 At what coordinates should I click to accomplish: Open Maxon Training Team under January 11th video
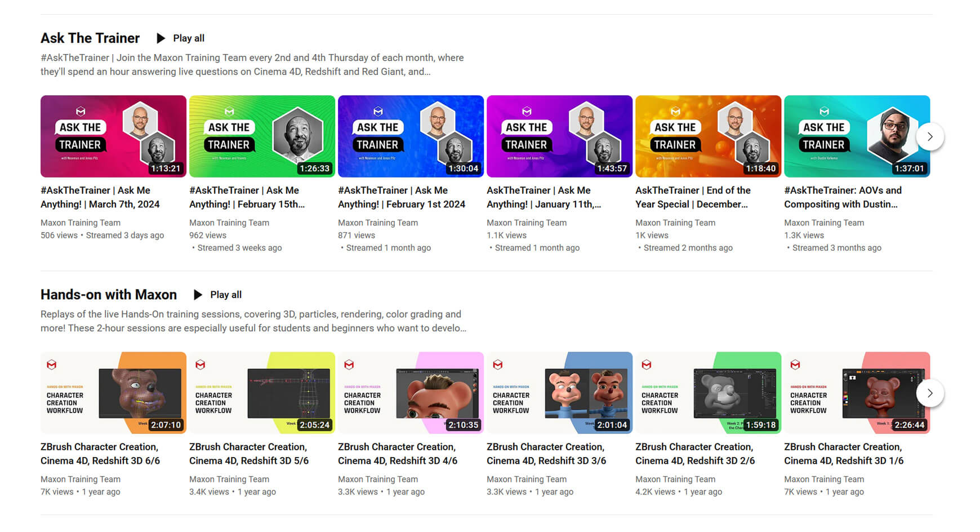point(527,223)
